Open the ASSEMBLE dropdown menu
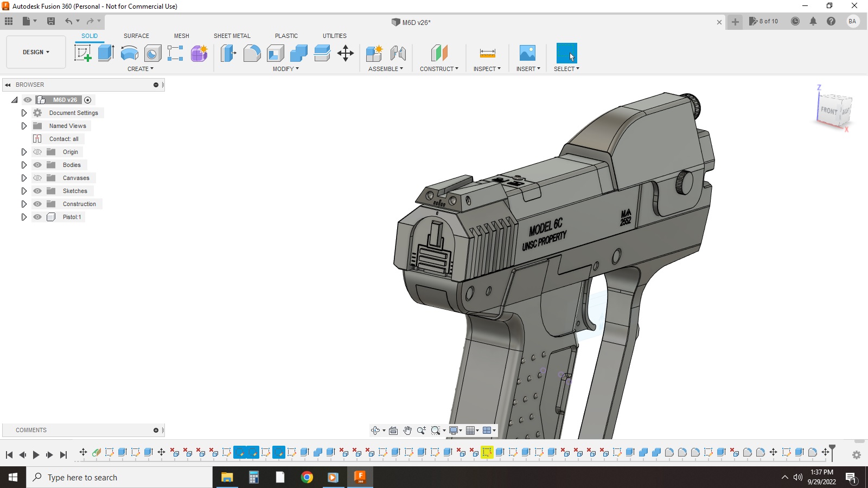Image resolution: width=868 pixels, height=488 pixels. click(386, 69)
